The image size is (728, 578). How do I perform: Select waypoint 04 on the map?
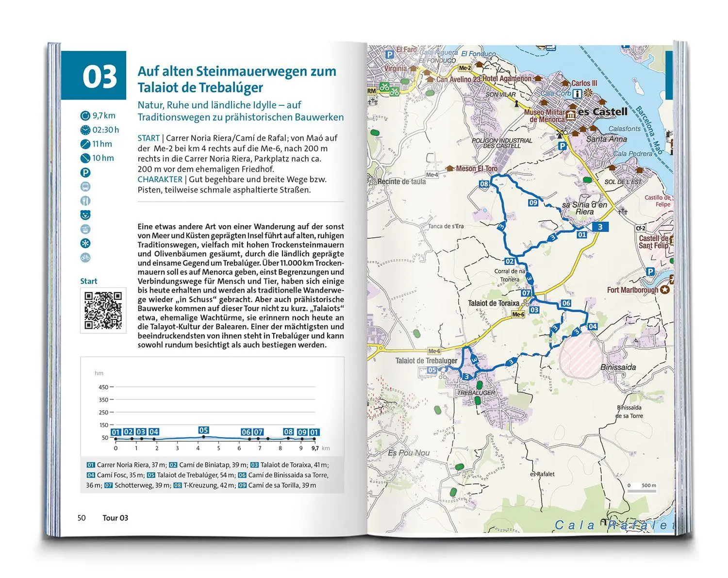593,327
